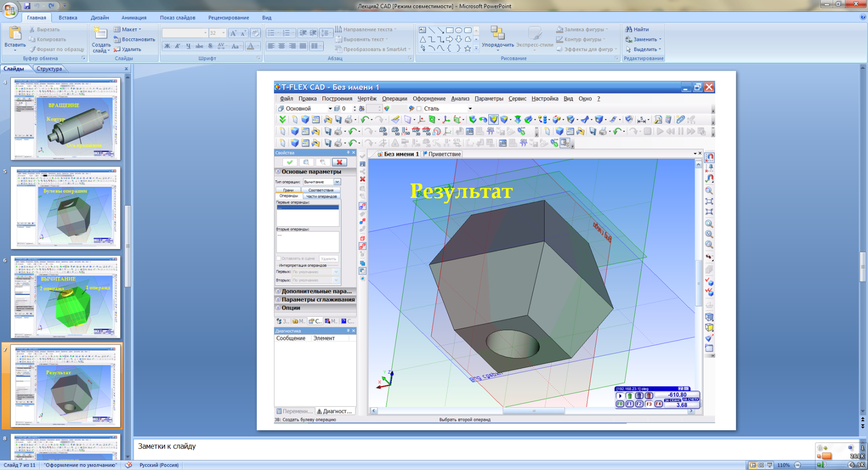Screen dimensions: 868x470
Task: Save the presentation from Quick Access toolbar
Action: 27,6
